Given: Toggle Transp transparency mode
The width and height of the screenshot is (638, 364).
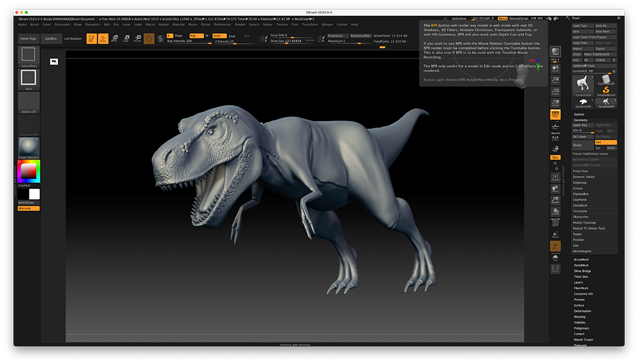Looking at the screenshot, I should click(555, 235).
